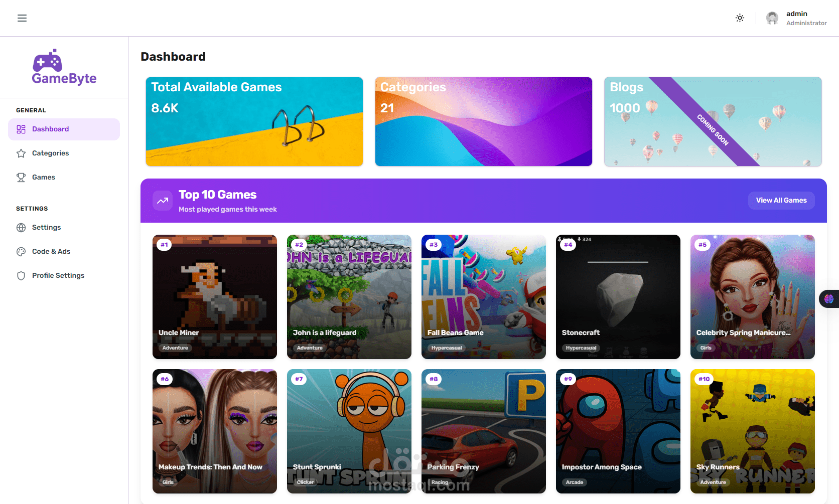Screen dimensions: 839x504
Task: Switch light/dark theme sun icon
Action: (x=740, y=18)
